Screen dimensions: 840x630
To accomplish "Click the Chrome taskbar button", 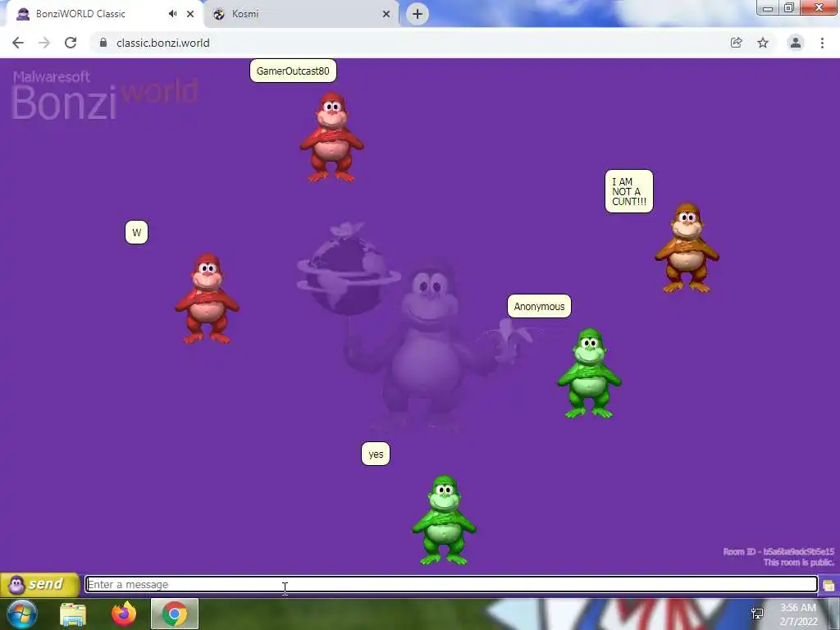I will click(175, 614).
